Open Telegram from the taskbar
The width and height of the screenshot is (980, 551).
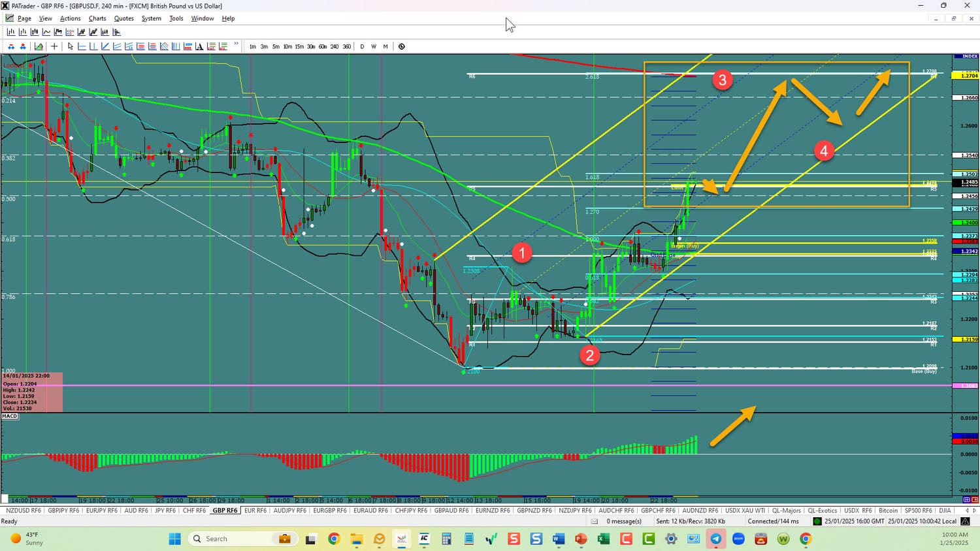click(x=716, y=539)
